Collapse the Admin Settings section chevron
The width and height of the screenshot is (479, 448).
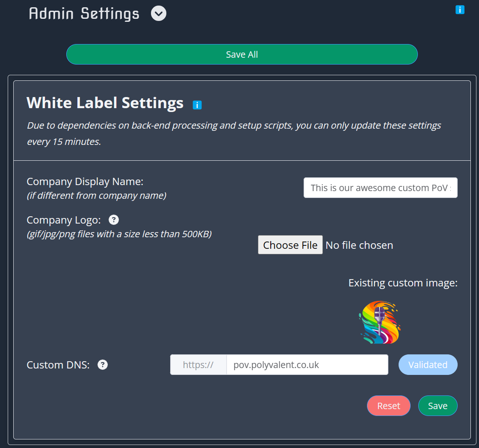tap(158, 13)
